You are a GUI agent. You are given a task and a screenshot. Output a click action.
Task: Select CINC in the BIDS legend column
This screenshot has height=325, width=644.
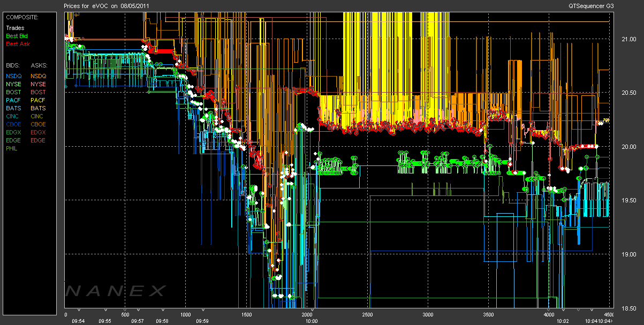pyautogui.click(x=13, y=116)
